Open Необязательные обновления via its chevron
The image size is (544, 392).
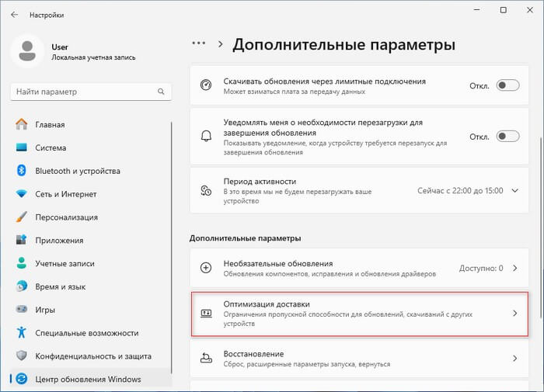tap(514, 268)
